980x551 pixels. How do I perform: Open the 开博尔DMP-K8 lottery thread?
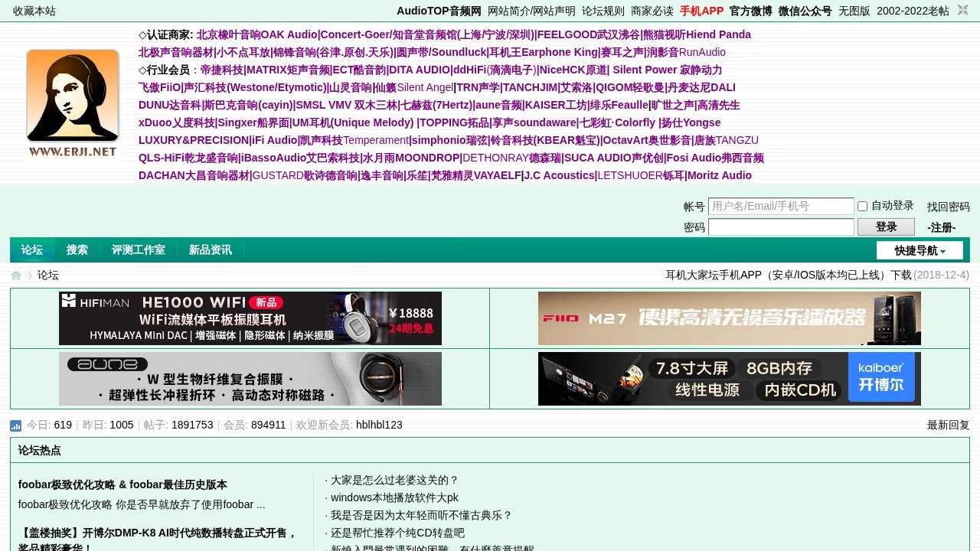click(158, 540)
